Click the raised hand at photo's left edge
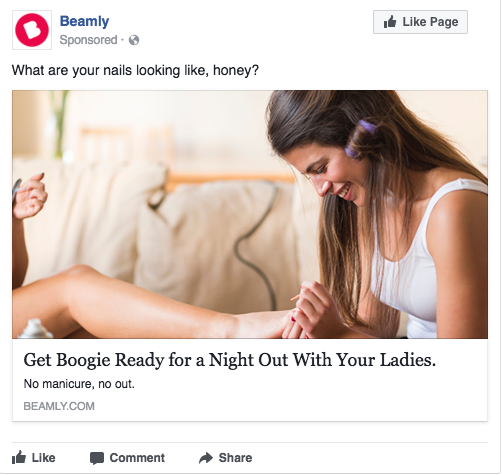This screenshot has height=475, width=502. coord(29,196)
